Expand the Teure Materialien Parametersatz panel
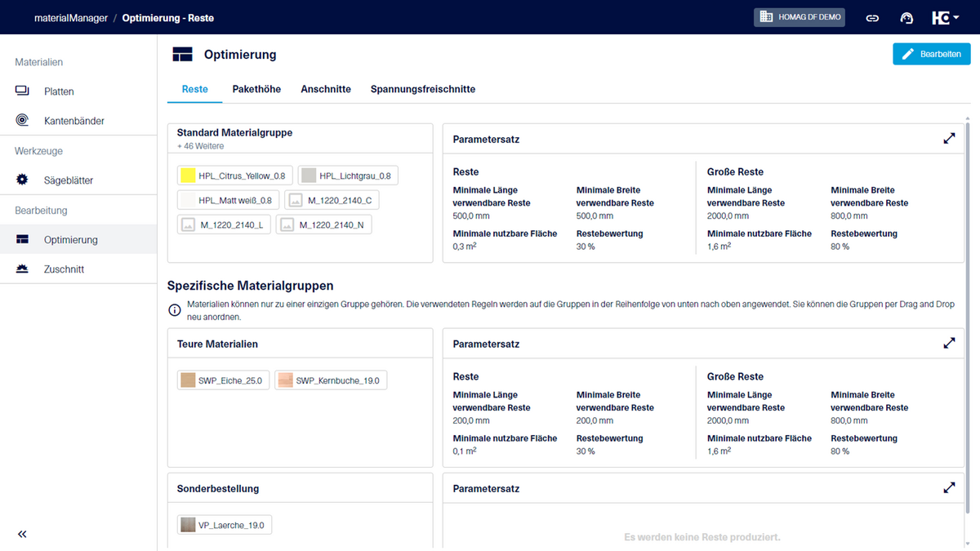Screen dimensions: 980x551 949,344
